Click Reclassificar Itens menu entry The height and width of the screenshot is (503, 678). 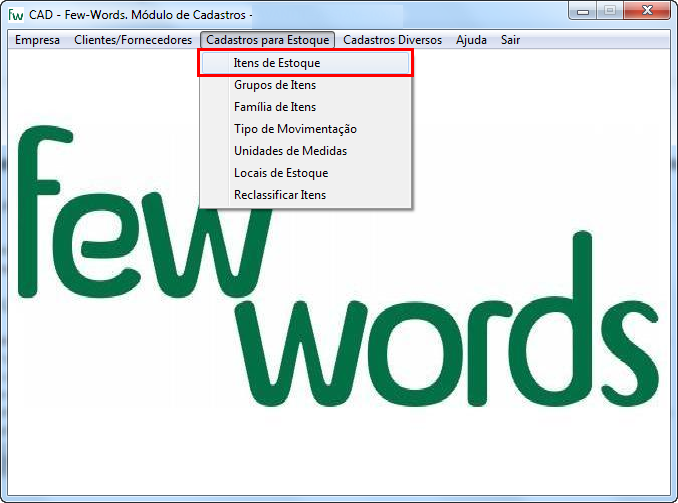click(x=305, y=195)
